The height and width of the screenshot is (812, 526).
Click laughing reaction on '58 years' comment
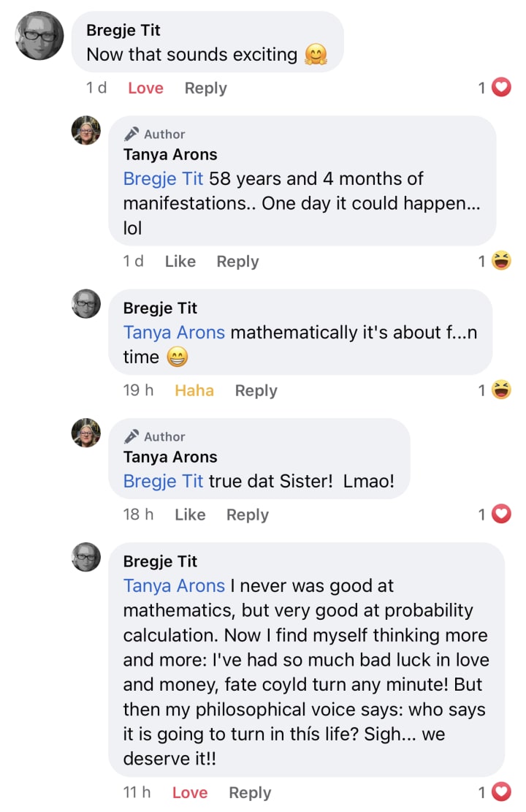500,260
